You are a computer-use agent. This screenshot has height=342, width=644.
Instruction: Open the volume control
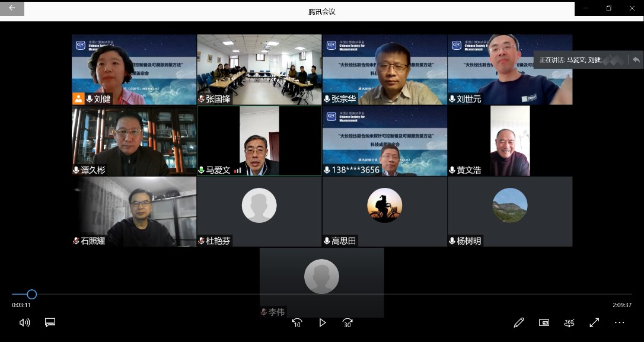click(24, 322)
